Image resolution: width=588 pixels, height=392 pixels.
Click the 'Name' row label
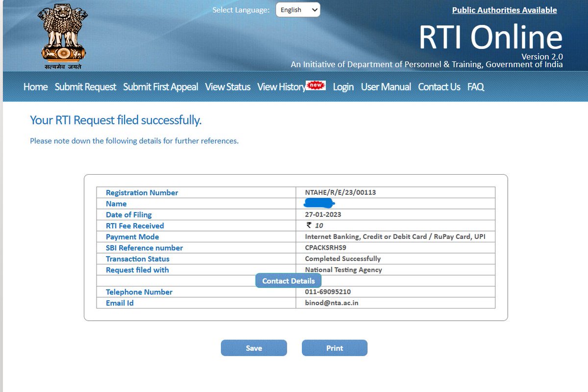click(x=116, y=204)
